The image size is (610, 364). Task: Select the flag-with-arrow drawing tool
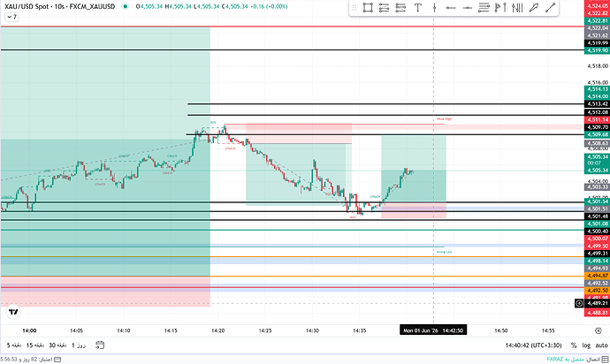(x=500, y=8)
